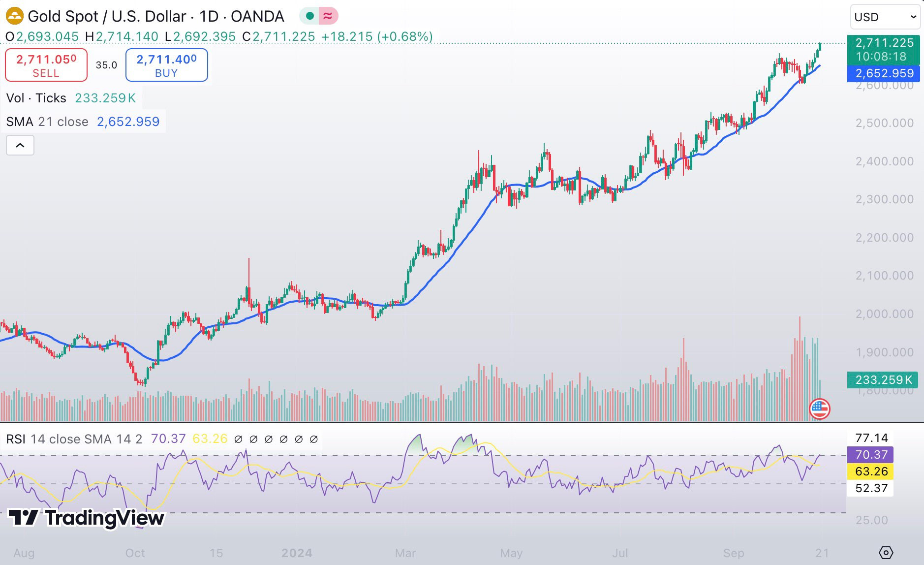The height and width of the screenshot is (565, 924).
Task: Click the 2,200.000 price scale label
Action: click(884, 237)
